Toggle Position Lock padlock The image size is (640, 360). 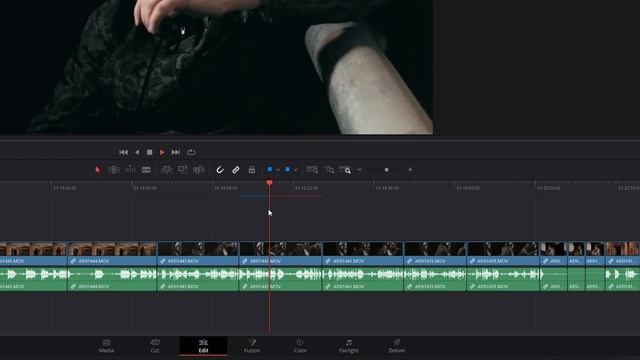252,170
